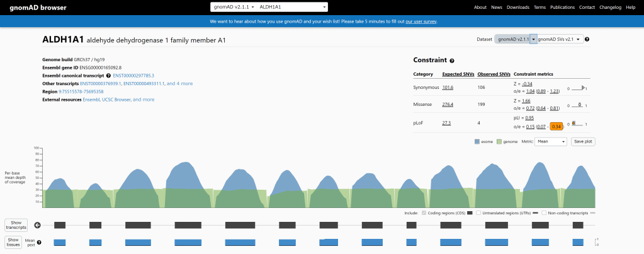Open the Downloads page in top navigation
The height and width of the screenshot is (254, 644).
[x=517, y=8]
